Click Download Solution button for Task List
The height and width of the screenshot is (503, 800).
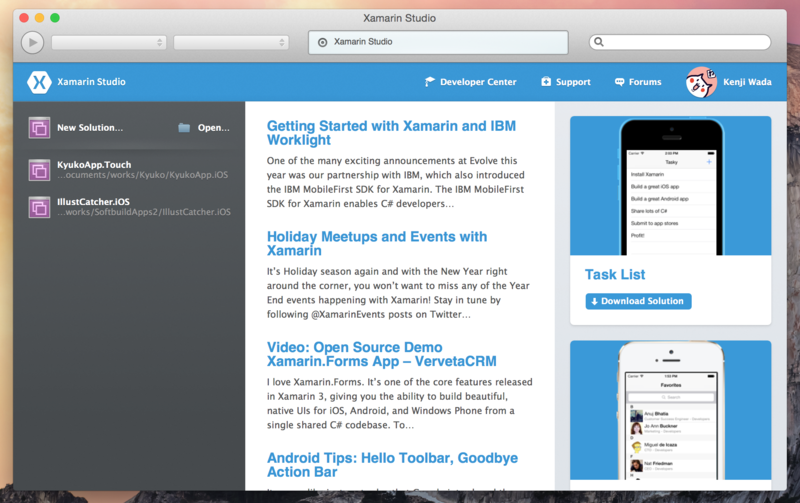638,301
